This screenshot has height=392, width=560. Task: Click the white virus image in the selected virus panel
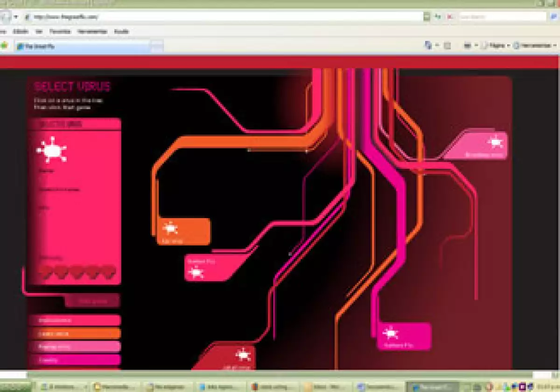tap(51, 150)
